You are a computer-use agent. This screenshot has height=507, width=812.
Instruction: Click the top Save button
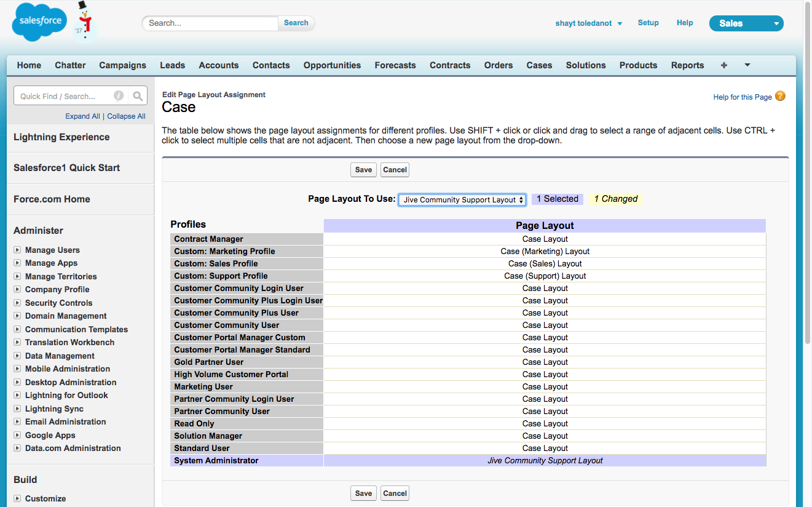(363, 170)
